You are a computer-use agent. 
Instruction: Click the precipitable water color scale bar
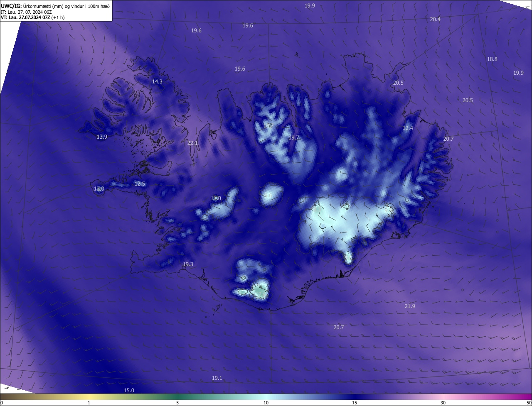(x=266, y=397)
